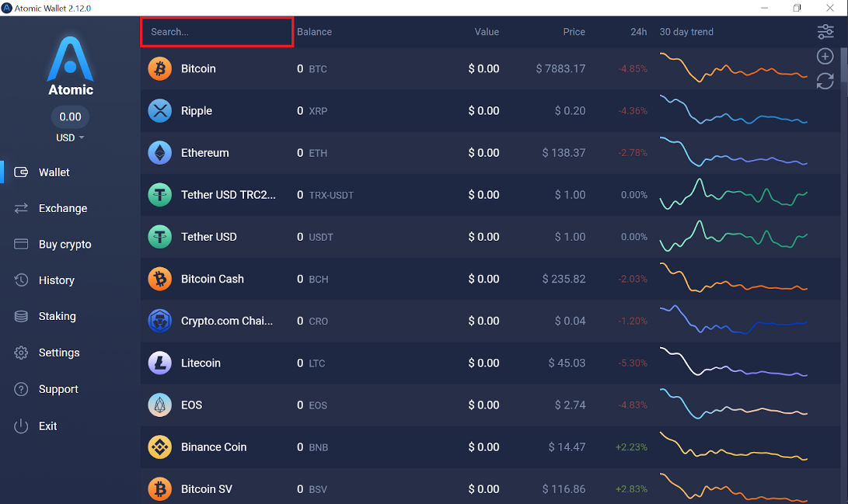Click the Ethereum row name text
This screenshot has height=504, width=848.
coord(205,153)
